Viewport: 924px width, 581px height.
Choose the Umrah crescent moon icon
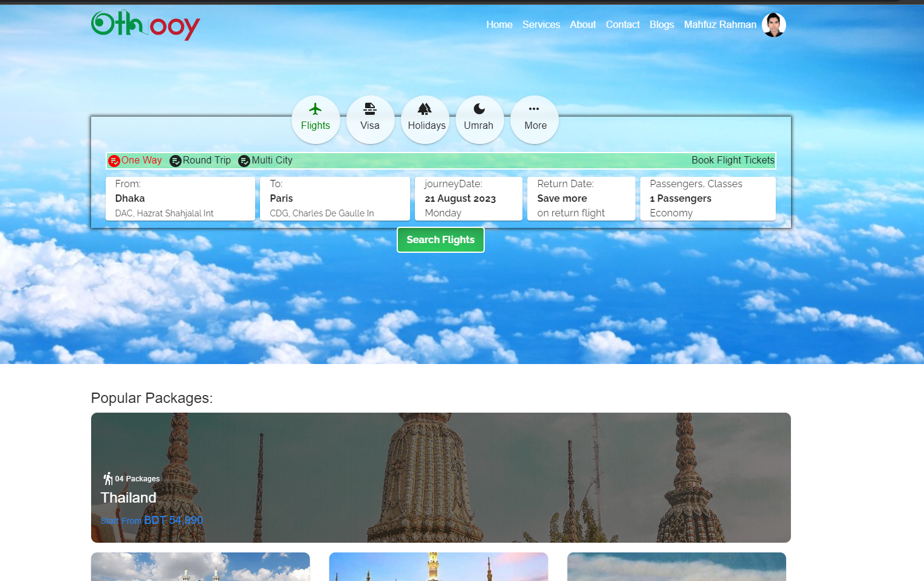479,109
